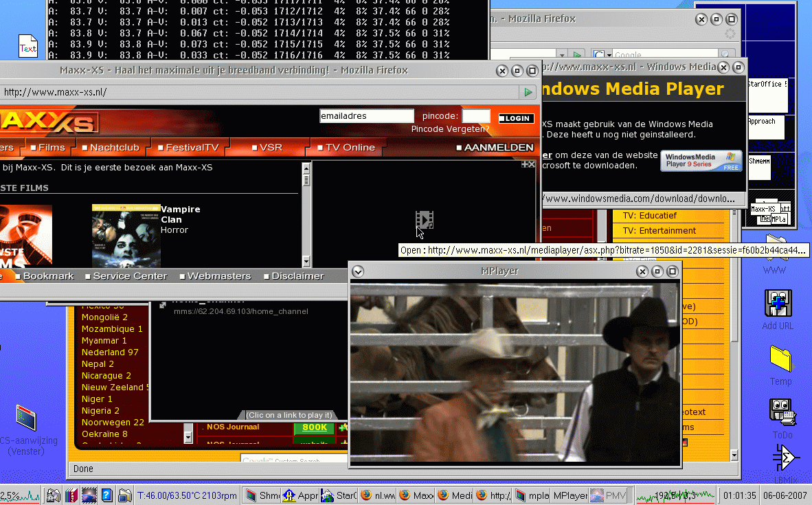This screenshot has width=812, height=505.
Task: Select the Shmemm window in the pager
Action: point(759,168)
